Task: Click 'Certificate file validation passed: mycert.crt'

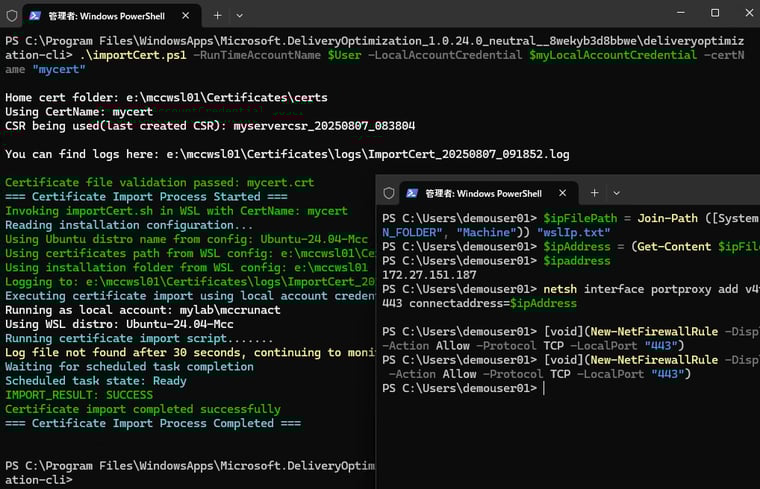Action: coord(159,182)
